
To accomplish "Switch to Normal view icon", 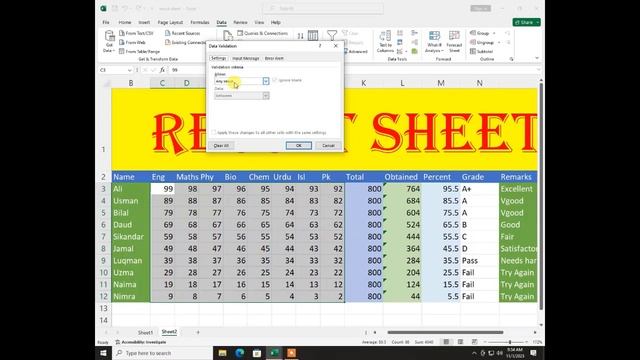I will coord(446,342).
